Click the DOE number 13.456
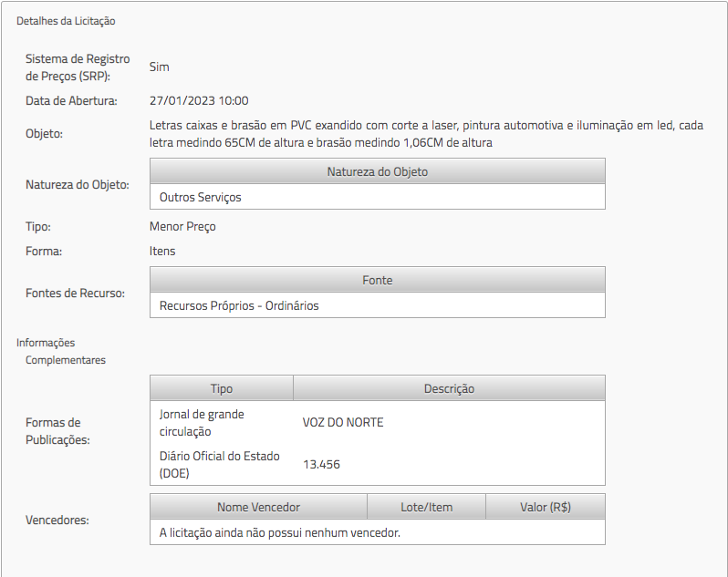The image size is (728, 577). tap(321, 464)
